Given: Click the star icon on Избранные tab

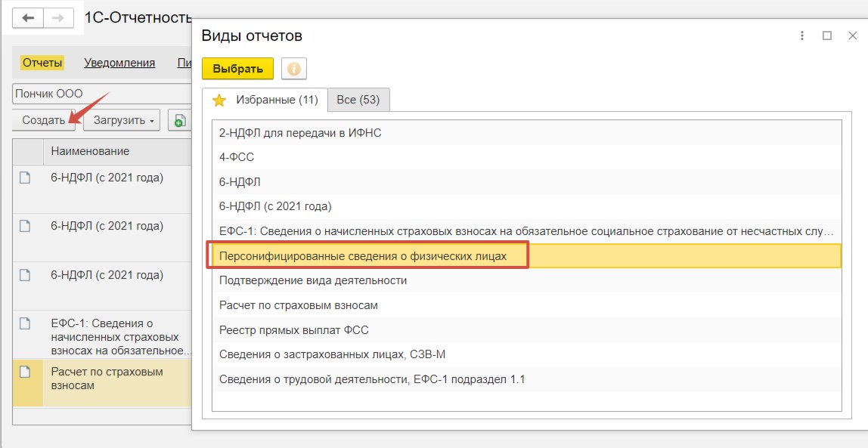Looking at the screenshot, I should [220, 100].
